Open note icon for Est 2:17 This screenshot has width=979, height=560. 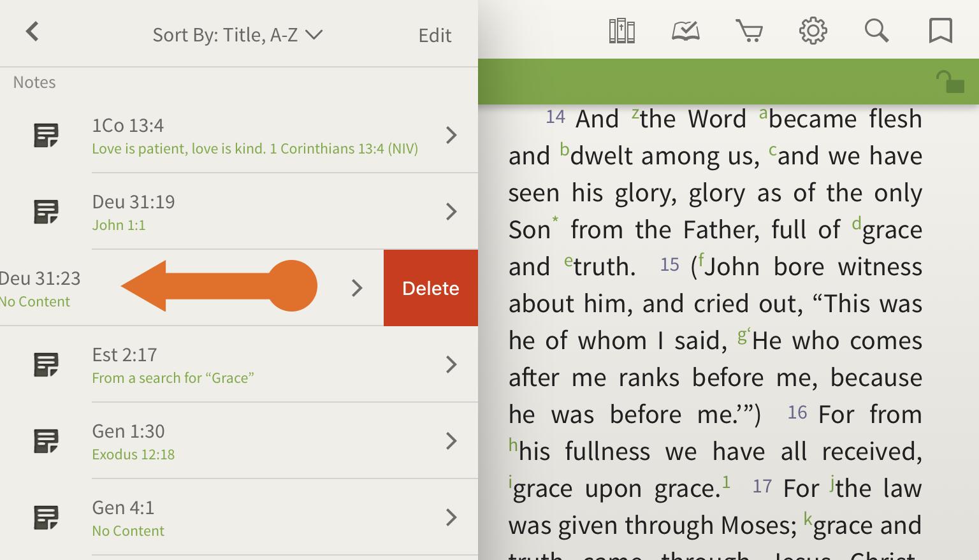46,364
